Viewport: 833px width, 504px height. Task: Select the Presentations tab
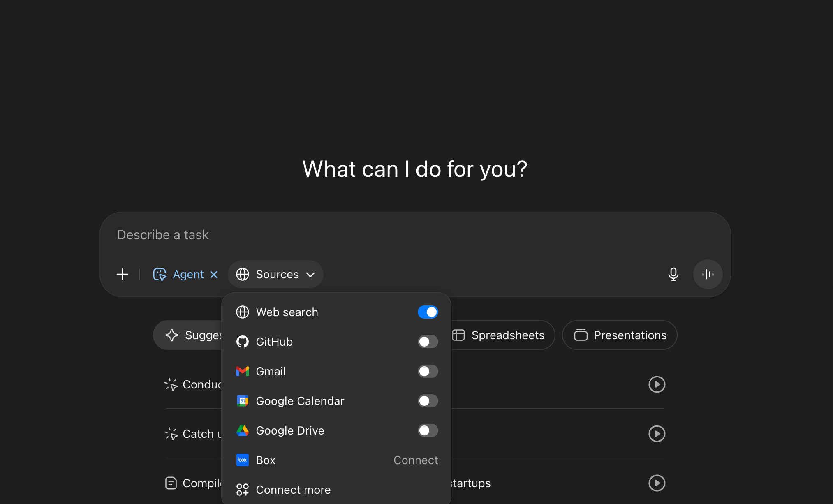620,335
